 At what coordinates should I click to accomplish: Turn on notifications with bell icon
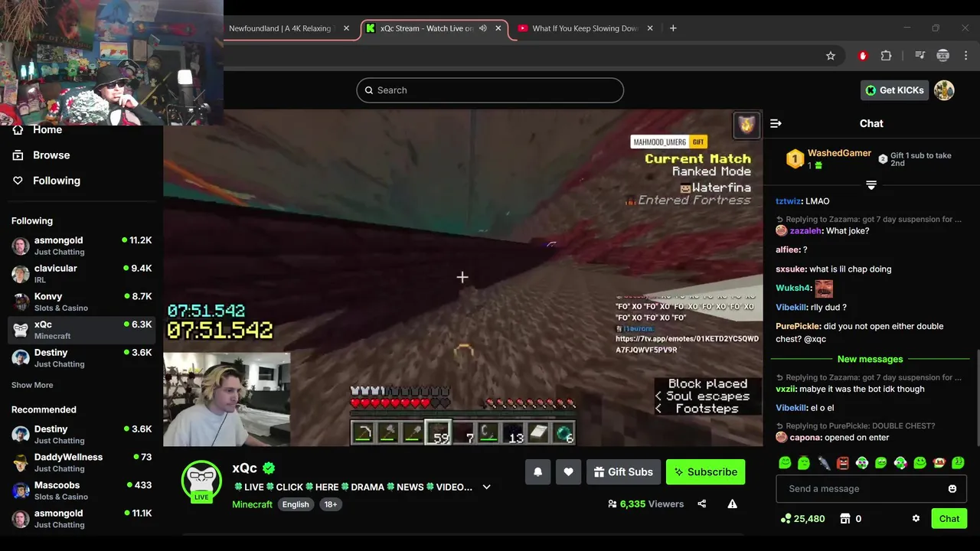(x=537, y=472)
